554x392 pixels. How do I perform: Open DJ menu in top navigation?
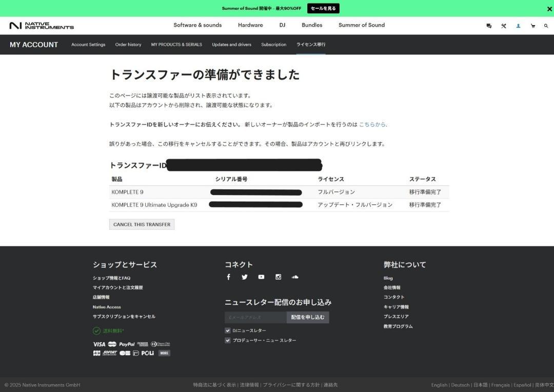[282, 25]
